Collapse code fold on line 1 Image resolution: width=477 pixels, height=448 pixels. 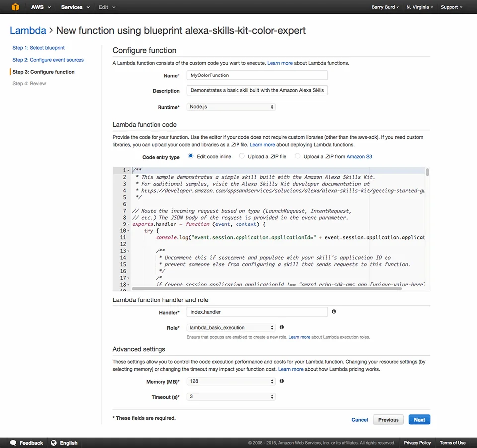tap(128, 171)
